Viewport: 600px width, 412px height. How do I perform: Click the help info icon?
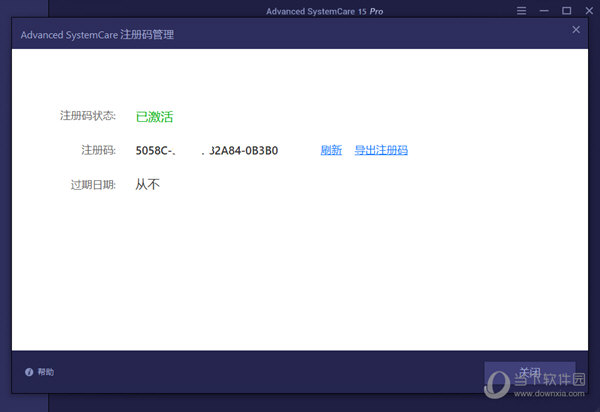tap(29, 372)
